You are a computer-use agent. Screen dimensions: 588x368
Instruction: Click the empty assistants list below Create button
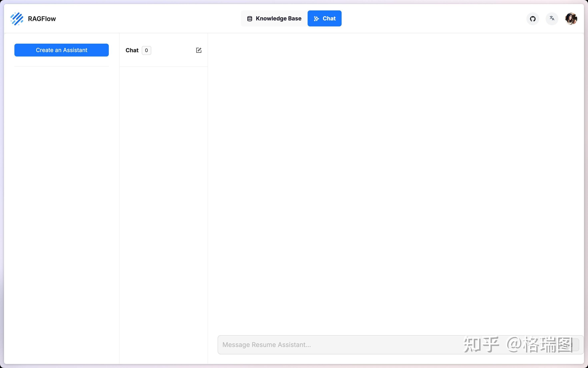(61, 195)
